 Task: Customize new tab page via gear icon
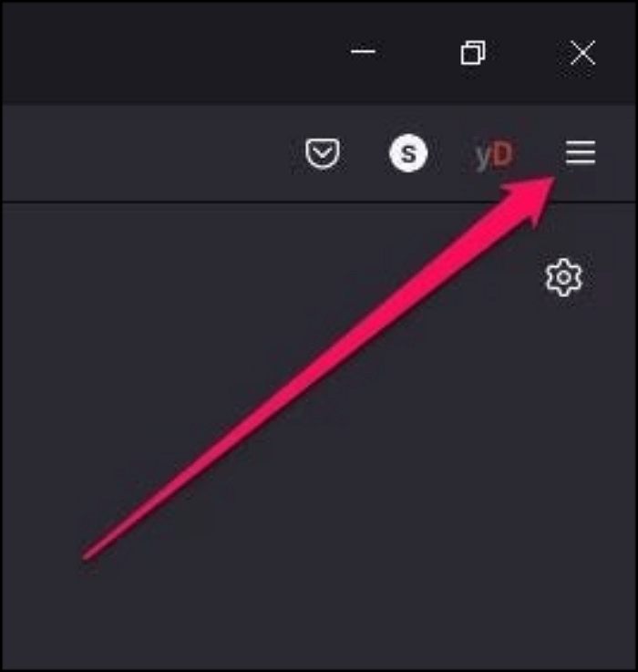click(x=564, y=277)
